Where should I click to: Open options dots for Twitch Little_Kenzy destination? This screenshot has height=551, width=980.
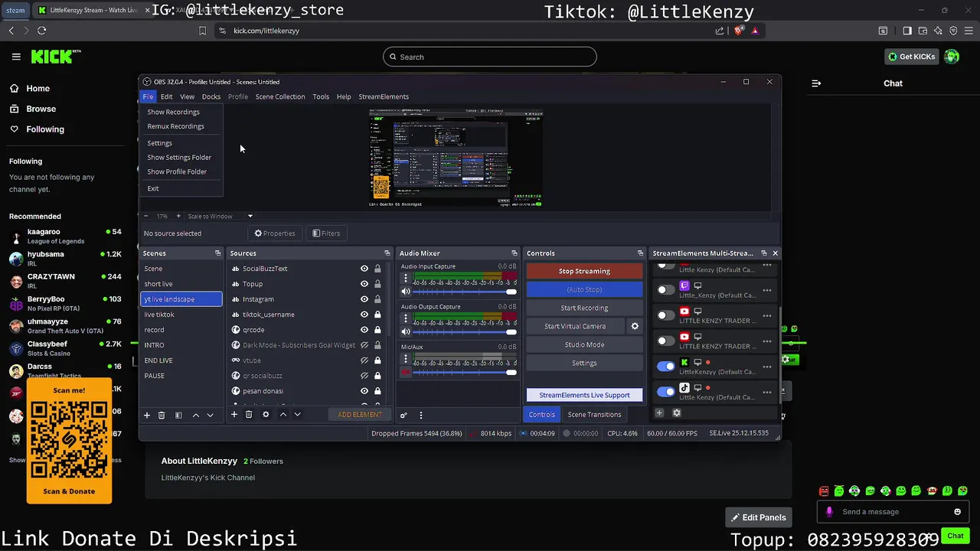point(767,290)
